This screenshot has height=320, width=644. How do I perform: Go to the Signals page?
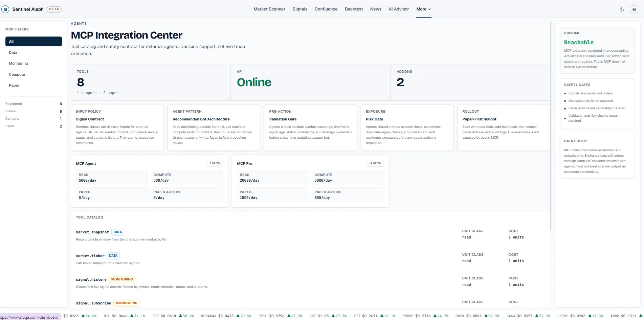[x=300, y=9]
